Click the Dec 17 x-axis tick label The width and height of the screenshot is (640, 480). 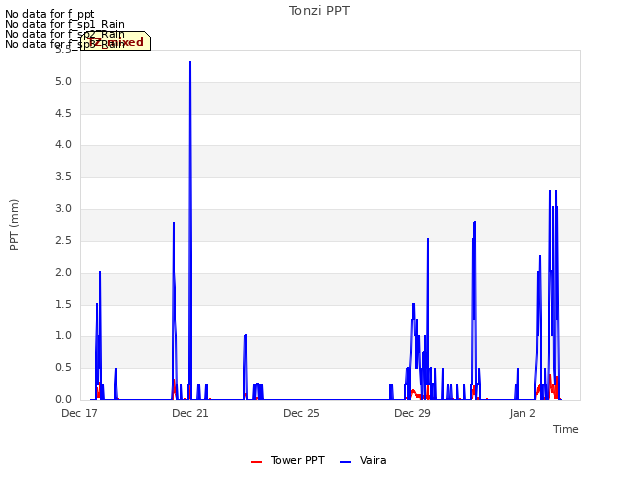click(x=80, y=413)
